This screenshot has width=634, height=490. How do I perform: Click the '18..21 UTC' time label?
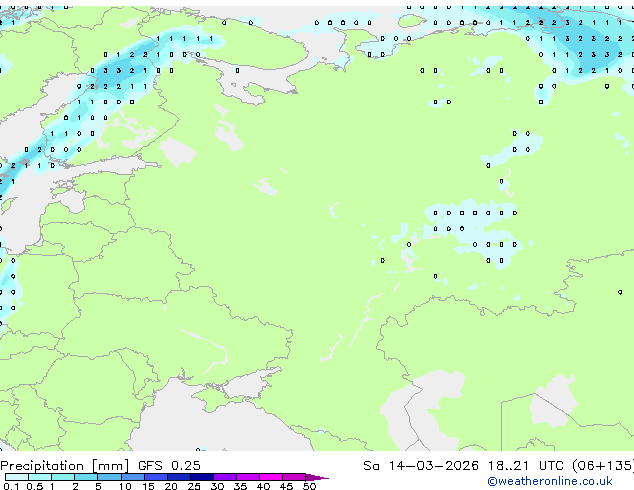coord(525,466)
